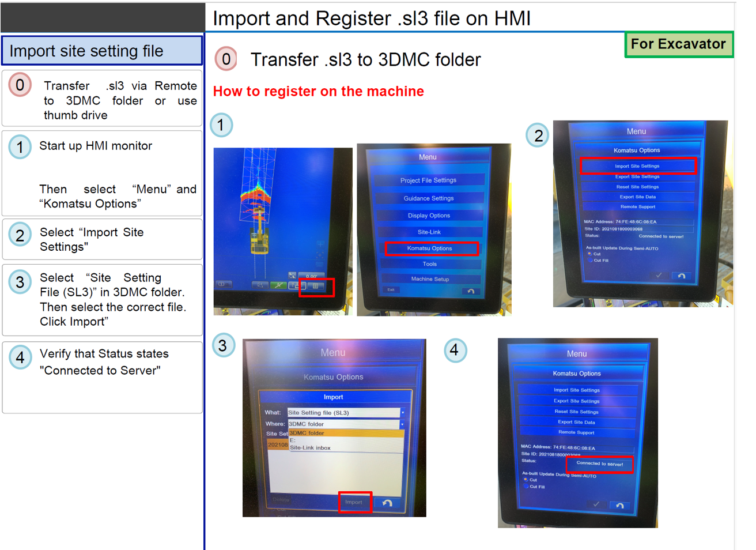Click the 'For Excavator' green label

679,44
